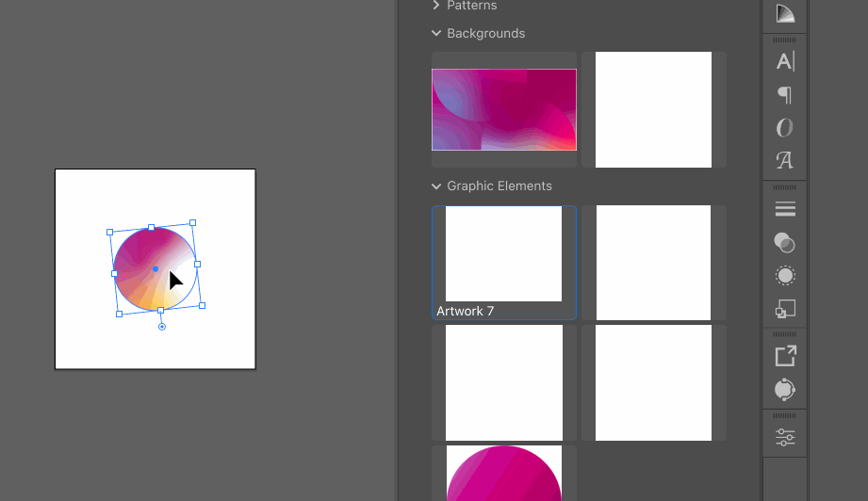868x501 pixels.
Task: Select the magenta gradient background thumbnail
Action: (504, 109)
